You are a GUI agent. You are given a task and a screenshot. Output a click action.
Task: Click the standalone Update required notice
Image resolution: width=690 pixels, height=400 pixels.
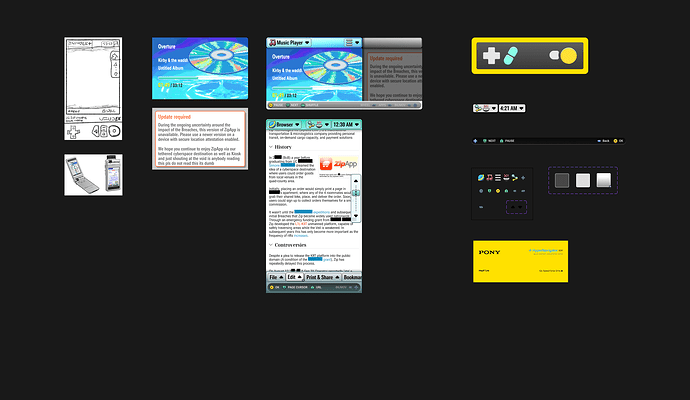200,139
